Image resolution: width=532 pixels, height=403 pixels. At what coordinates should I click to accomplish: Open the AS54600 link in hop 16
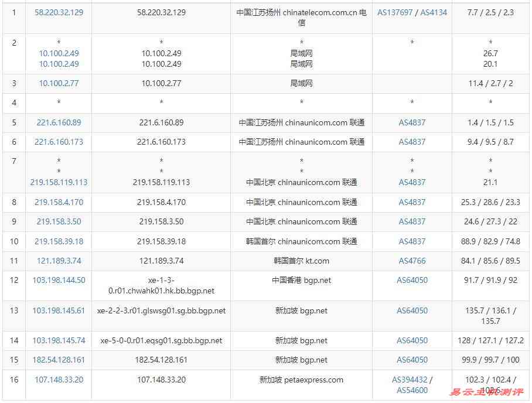coord(412,391)
